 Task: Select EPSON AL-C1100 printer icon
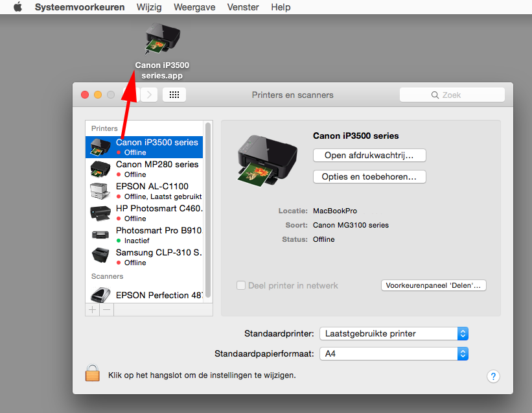100,191
